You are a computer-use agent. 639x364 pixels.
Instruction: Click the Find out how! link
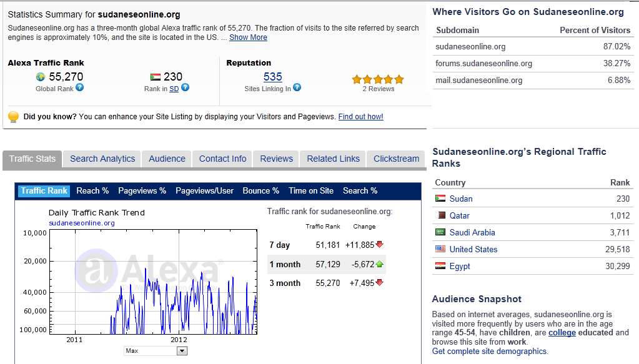point(360,117)
